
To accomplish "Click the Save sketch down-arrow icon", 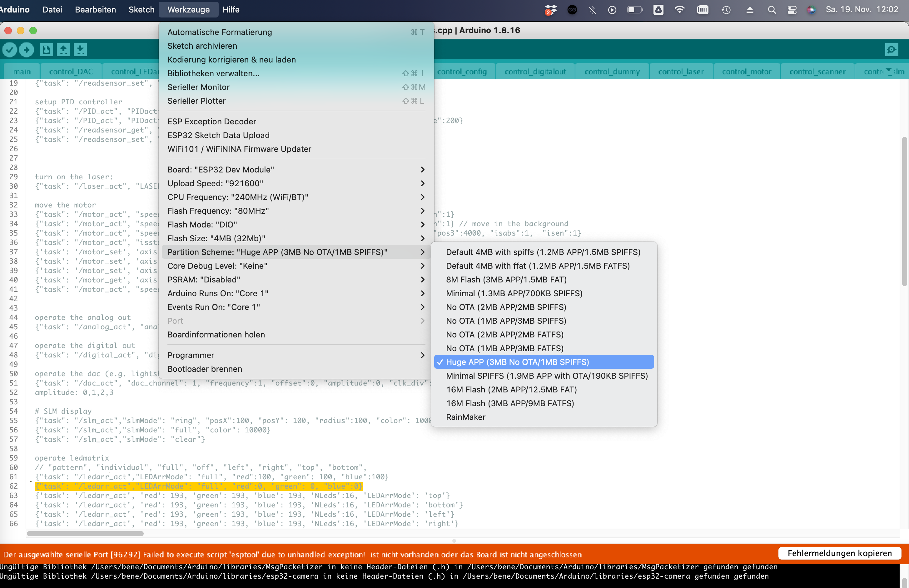I will click(80, 50).
